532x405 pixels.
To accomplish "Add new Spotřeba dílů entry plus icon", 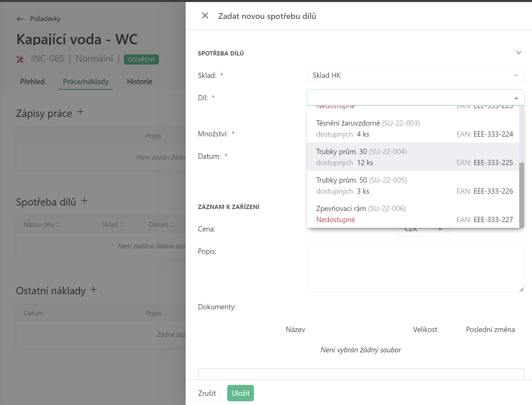I will coord(84,201).
